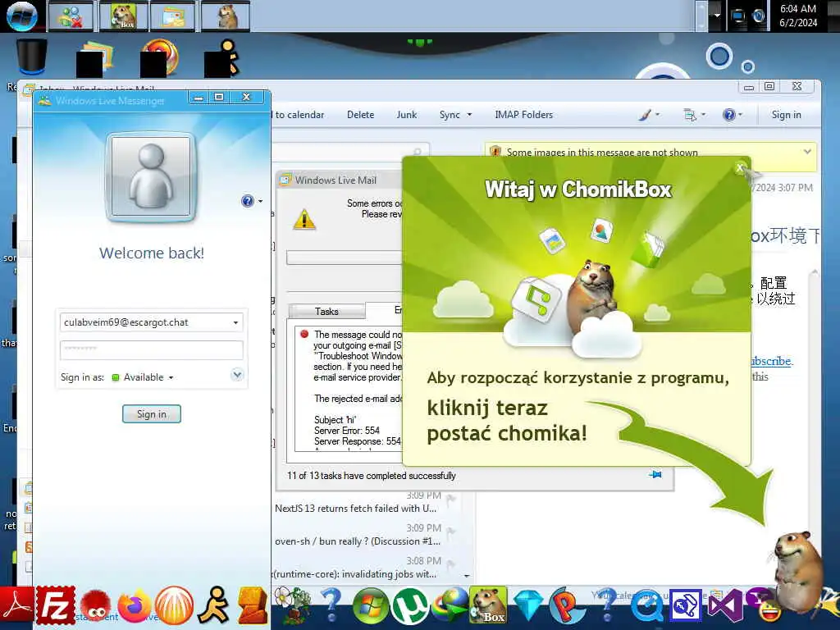Open the Windows Start orb

tap(21, 16)
